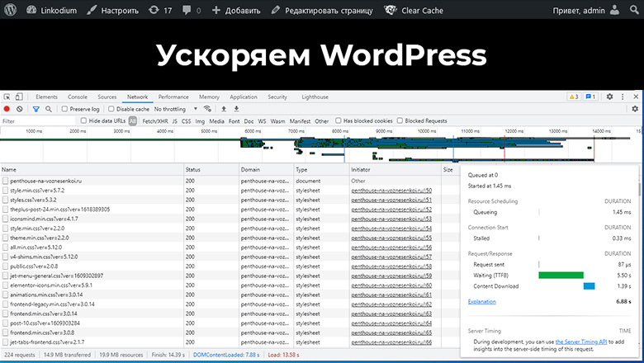Clear the network log icon
Viewport: 644px width, 363px height.
click(19, 109)
